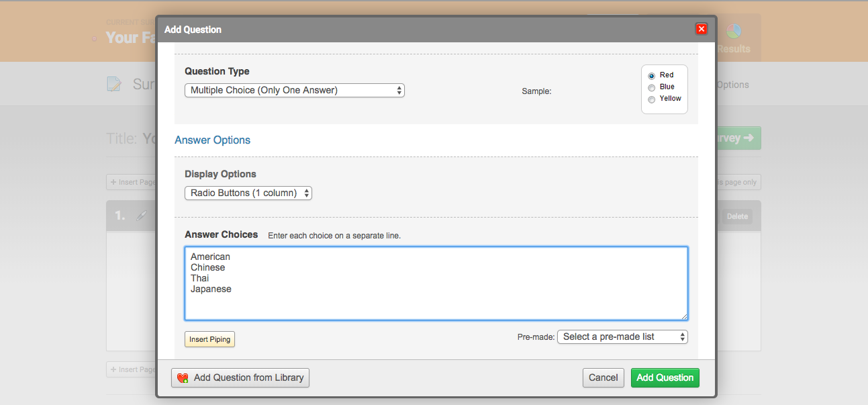The image size is (868, 405).
Task: Cancel adding the question
Action: pos(603,378)
